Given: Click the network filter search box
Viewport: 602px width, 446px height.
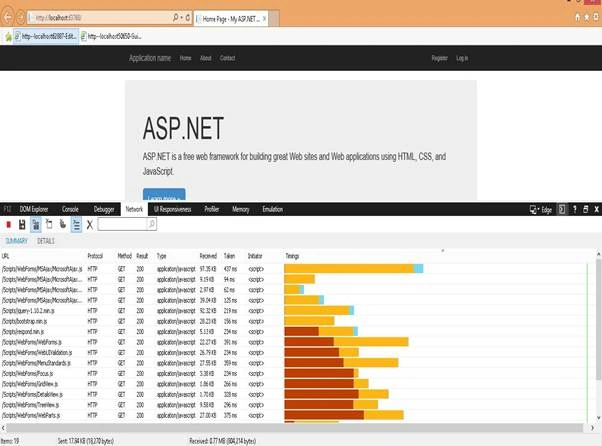Looking at the screenshot, I should pyautogui.click(x=122, y=224).
